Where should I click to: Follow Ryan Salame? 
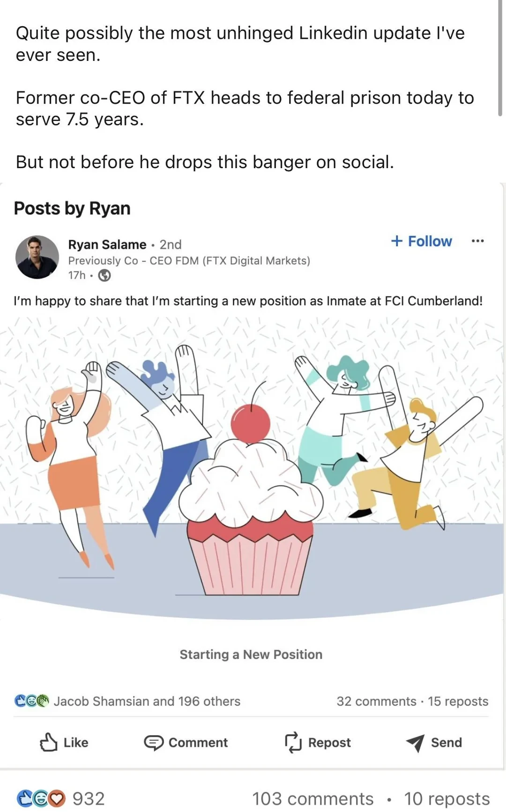(x=421, y=241)
